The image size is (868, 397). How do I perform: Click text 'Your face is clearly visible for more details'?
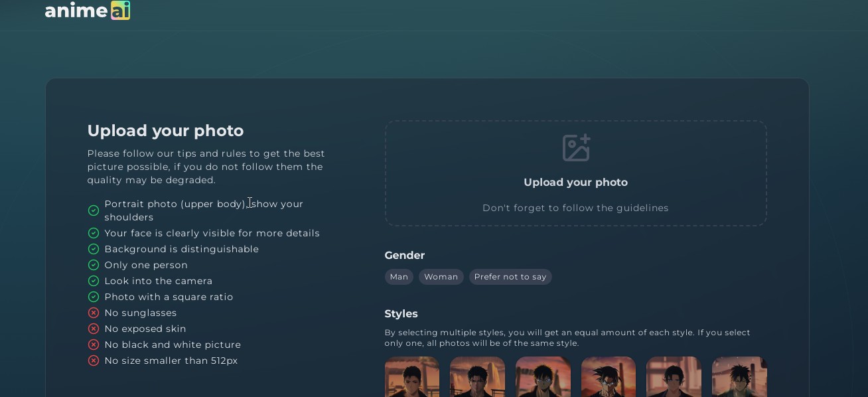pos(212,233)
